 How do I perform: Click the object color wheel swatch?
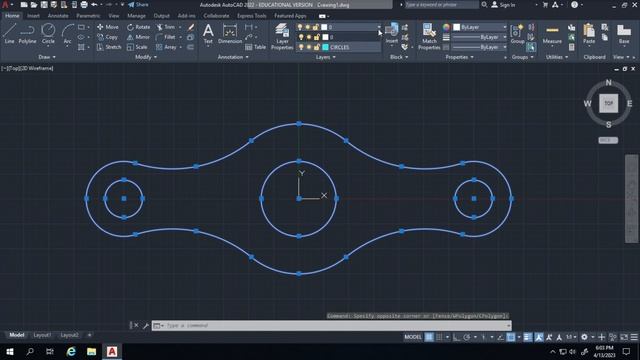click(x=446, y=27)
